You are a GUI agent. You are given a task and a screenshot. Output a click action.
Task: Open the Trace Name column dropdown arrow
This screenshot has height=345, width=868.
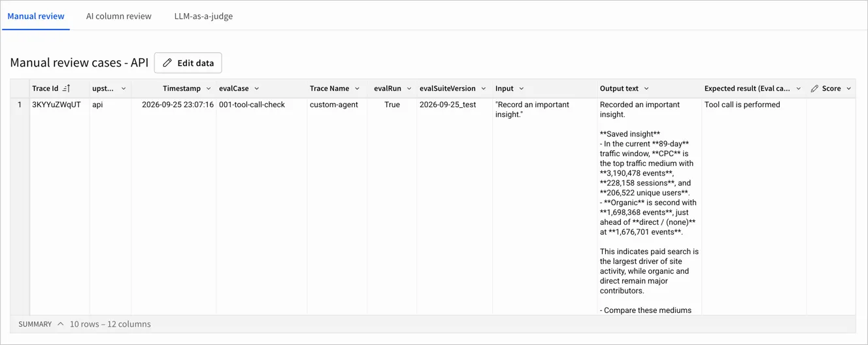coord(357,88)
